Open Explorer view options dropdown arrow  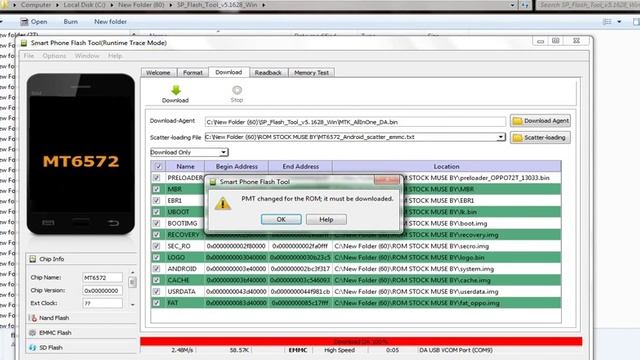click(619, 22)
